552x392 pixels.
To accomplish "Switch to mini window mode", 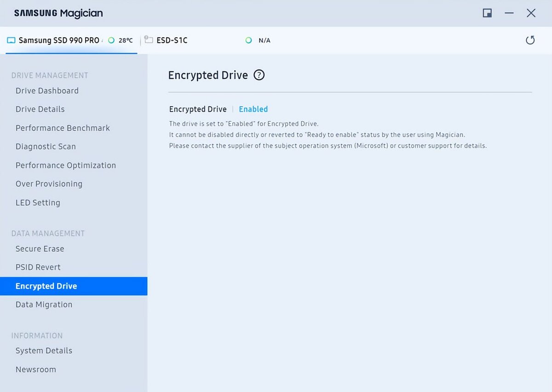I will tap(487, 13).
